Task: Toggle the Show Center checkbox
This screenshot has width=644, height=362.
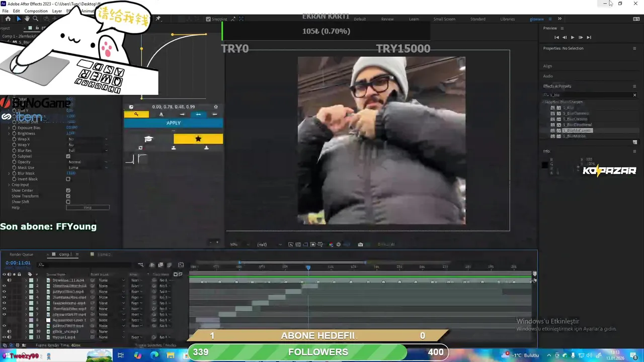Action: coord(68,191)
